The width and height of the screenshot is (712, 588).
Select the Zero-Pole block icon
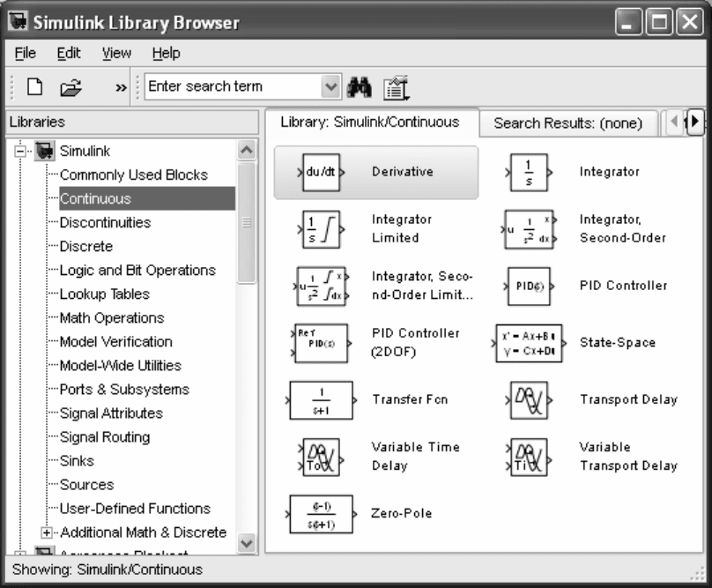pyautogui.click(x=321, y=514)
